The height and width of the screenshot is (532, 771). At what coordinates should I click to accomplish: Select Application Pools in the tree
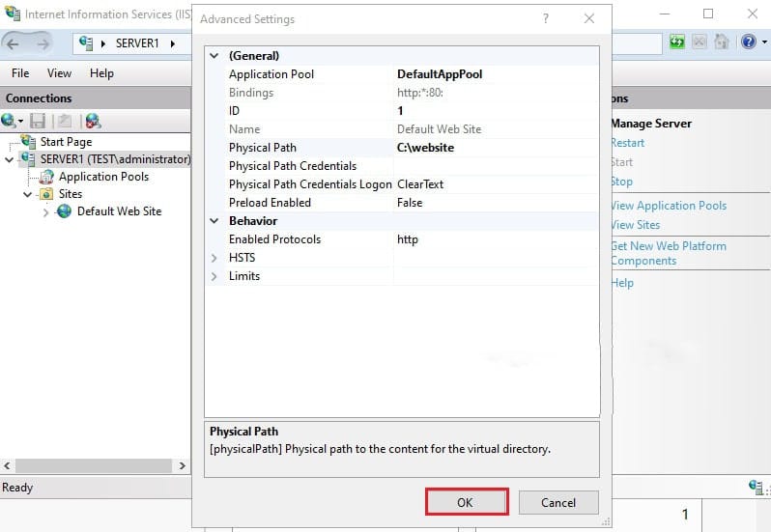pyautogui.click(x=103, y=177)
